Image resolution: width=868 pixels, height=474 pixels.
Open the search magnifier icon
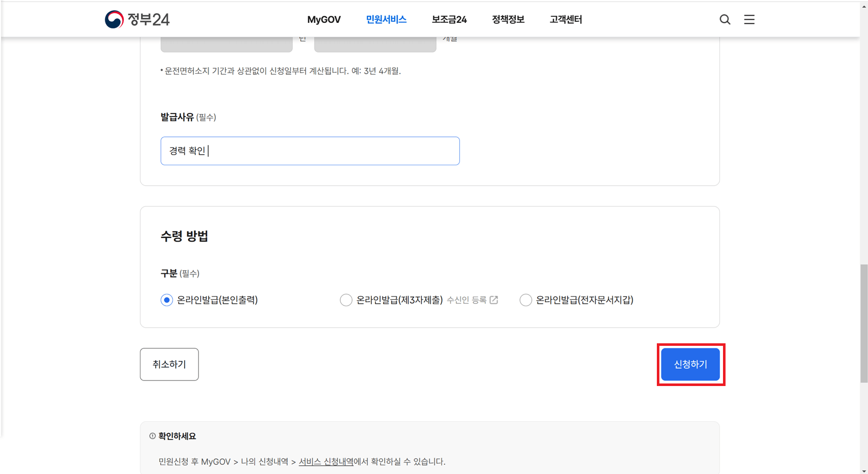coord(725,19)
